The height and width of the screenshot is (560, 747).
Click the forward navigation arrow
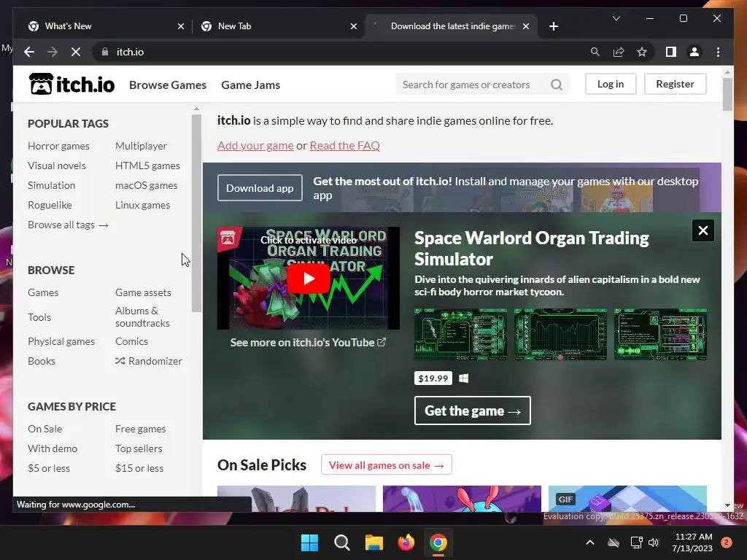53,52
